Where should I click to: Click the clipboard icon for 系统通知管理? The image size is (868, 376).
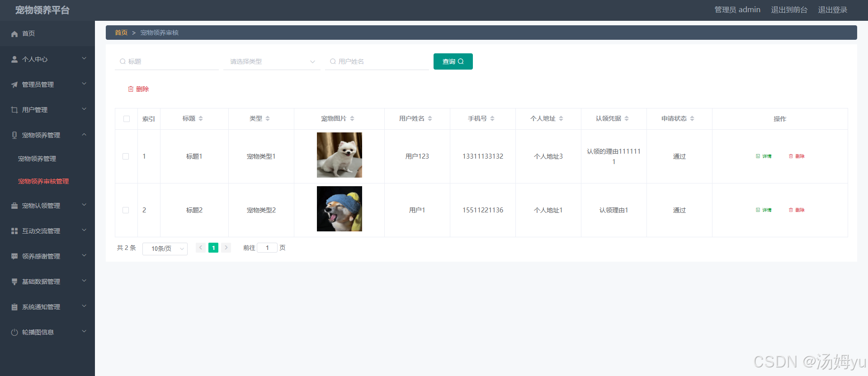14,307
